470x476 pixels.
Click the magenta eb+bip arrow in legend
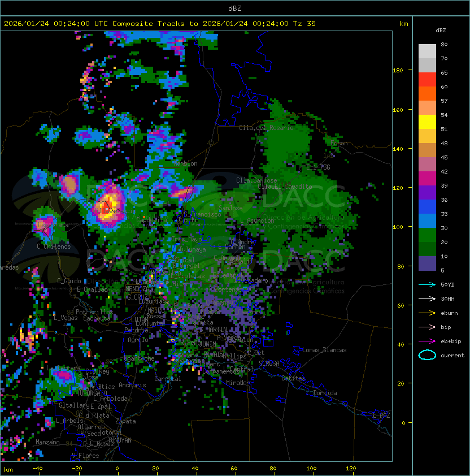[x=427, y=341]
